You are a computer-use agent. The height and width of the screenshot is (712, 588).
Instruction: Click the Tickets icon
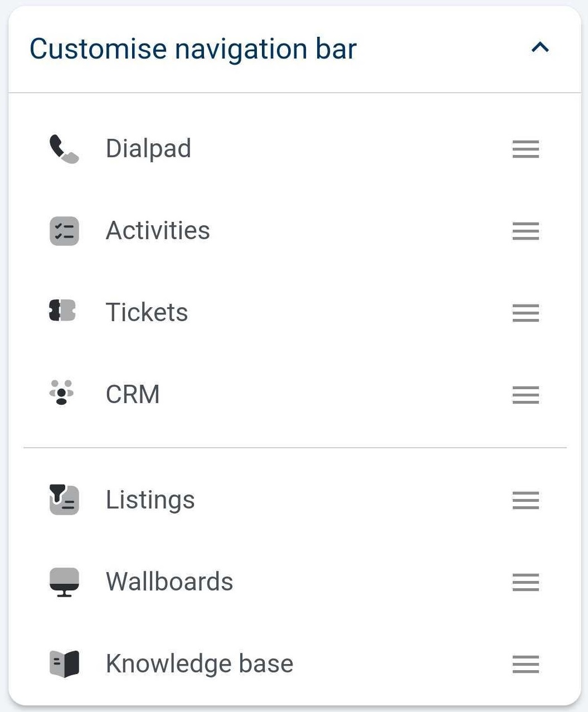click(62, 311)
